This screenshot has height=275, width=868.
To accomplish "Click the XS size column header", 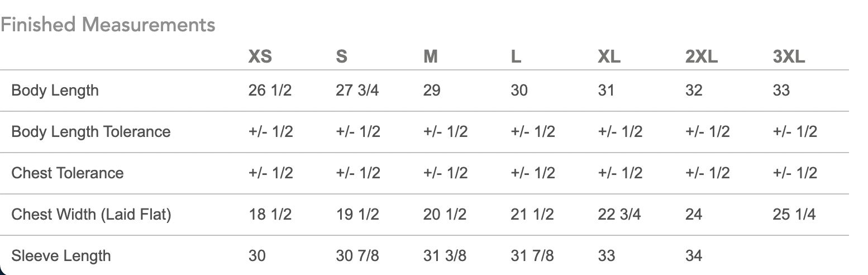I will pos(260,57).
